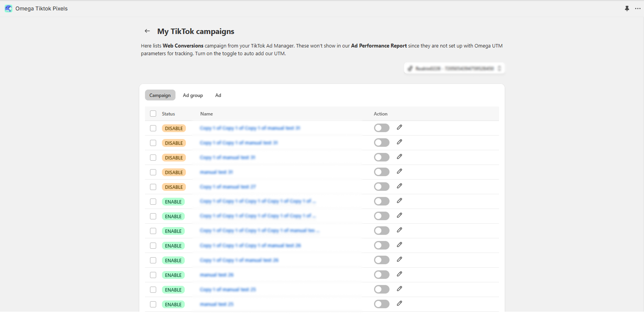Image resolution: width=644 pixels, height=314 pixels.
Task: Open the ad account selector dropdown
Action: (x=454, y=68)
